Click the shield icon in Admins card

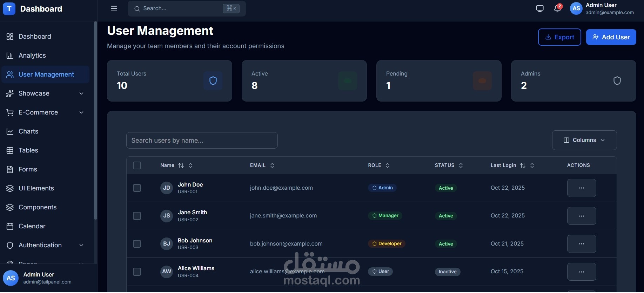[x=617, y=81]
